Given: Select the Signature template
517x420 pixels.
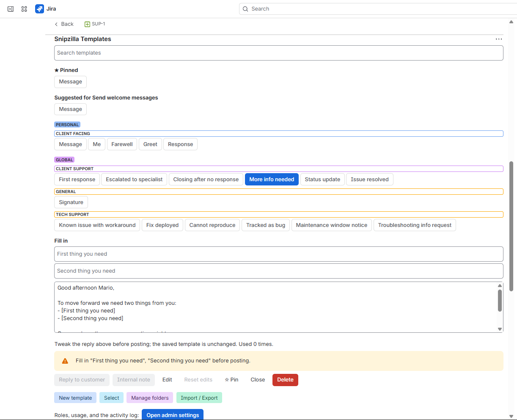Looking at the screenshot, I should coord(71,202).
